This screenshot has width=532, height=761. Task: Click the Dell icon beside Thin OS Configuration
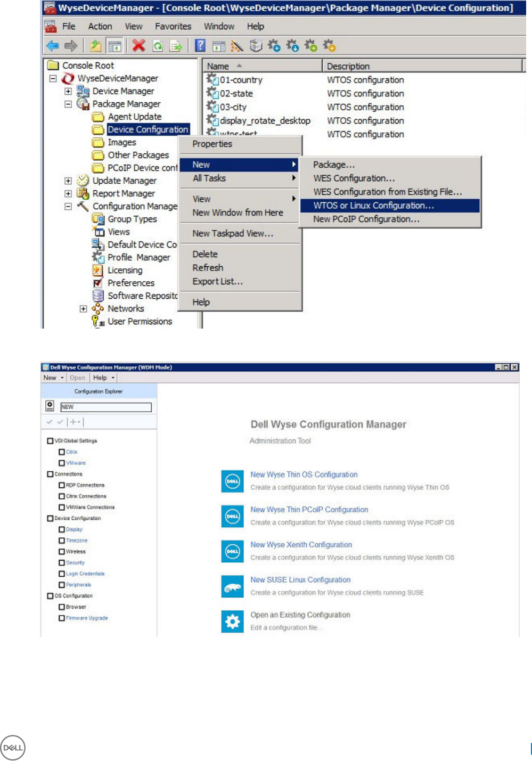point(233,481)
